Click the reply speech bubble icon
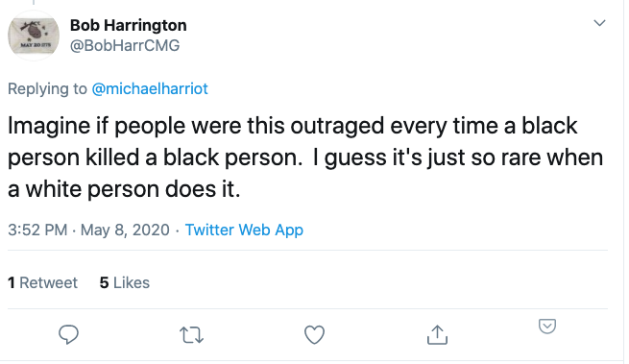629x364 pixels. (x=68, y=334)
